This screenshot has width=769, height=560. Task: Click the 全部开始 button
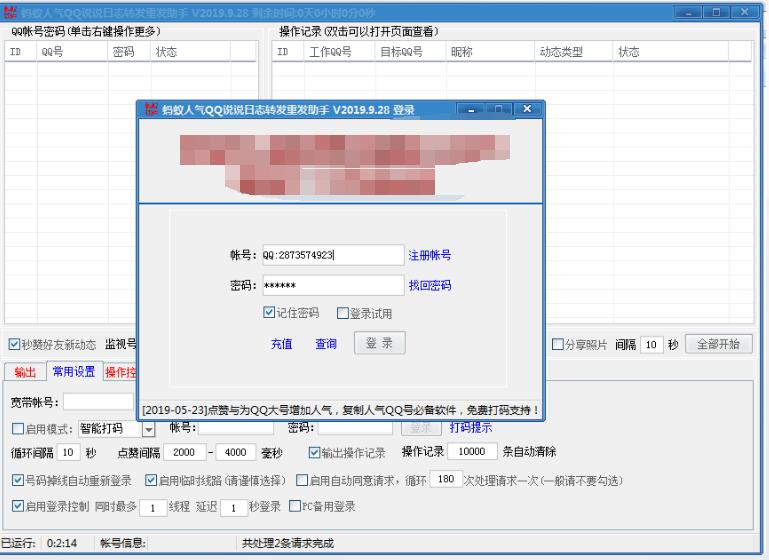coord(719,344)
